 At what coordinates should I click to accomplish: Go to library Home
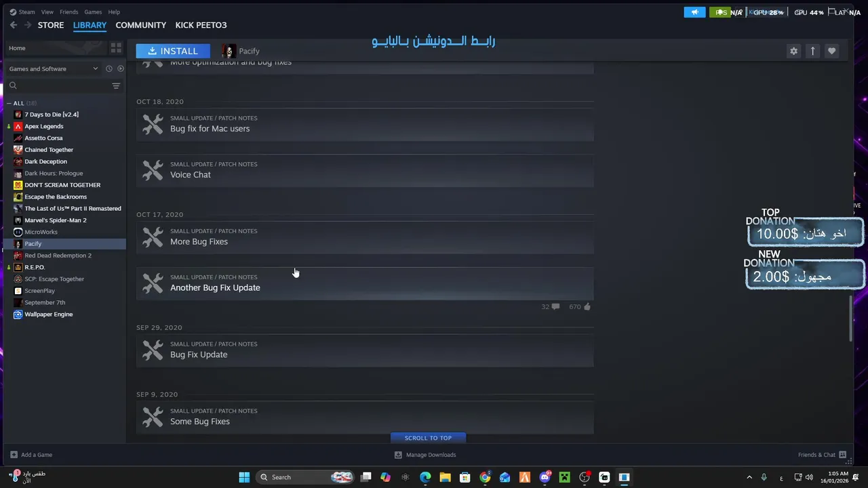[x=55, y=48]
